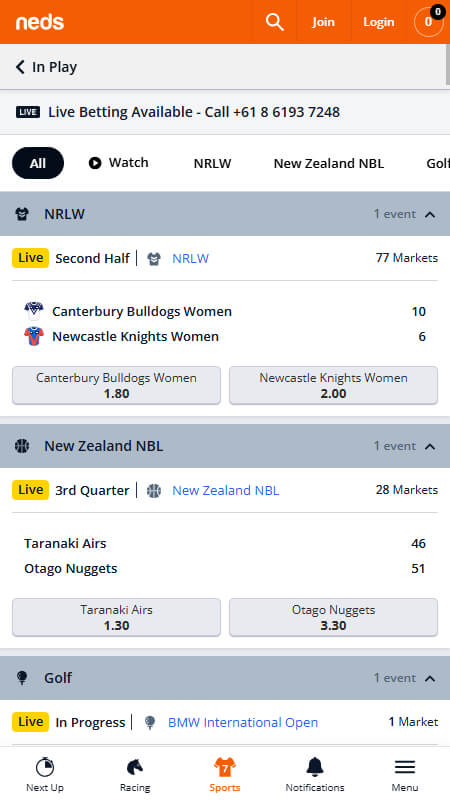Open the BMW International Open link

[x=243, y=722]
